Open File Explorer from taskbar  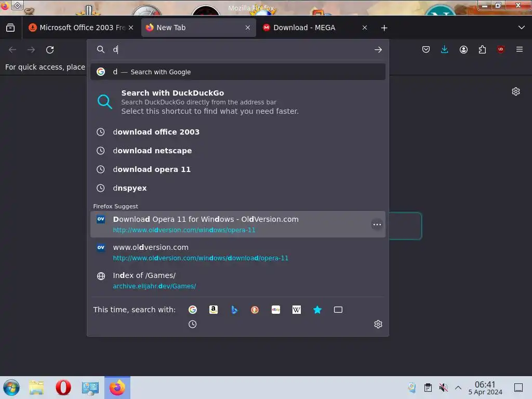click(x=36, y=388)
